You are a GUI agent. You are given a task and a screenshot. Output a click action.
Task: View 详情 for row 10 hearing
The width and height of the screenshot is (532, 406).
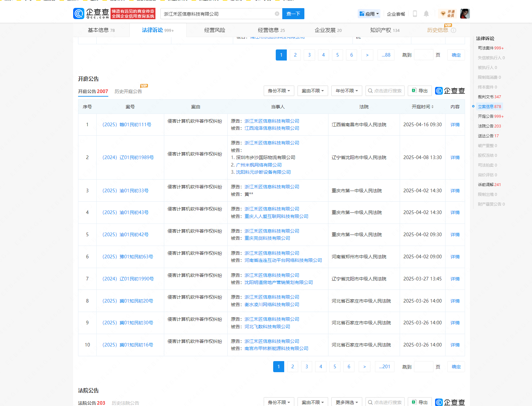[x=455, y=345]
